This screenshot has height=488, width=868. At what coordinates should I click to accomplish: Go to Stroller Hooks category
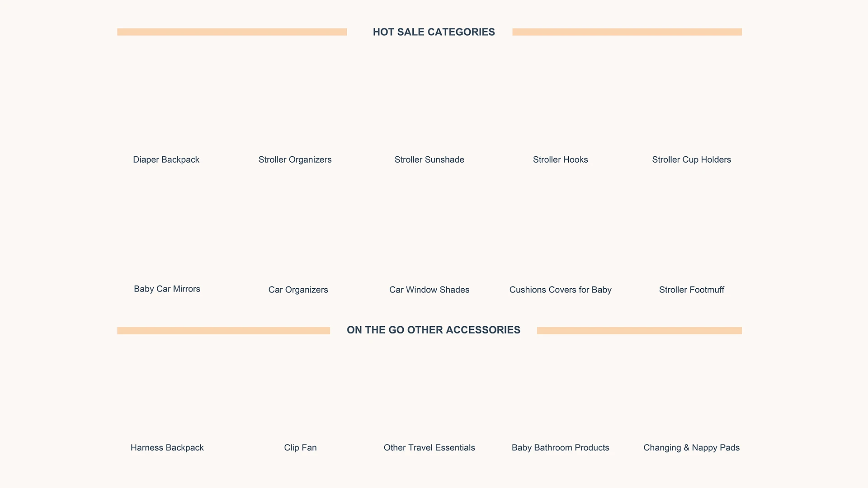point(560,160)
